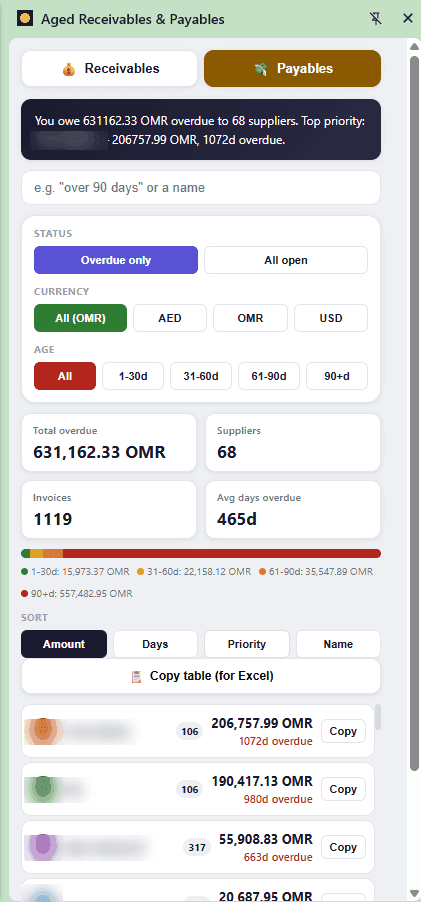The image size is (421, 902).
Task: Select the All age filter
Action: (x=65, y=376)
